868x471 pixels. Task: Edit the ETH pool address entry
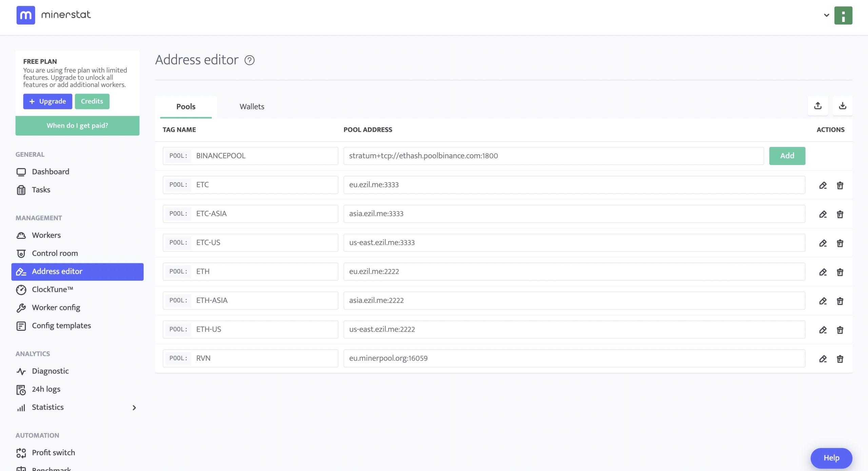tap(823, 272)
